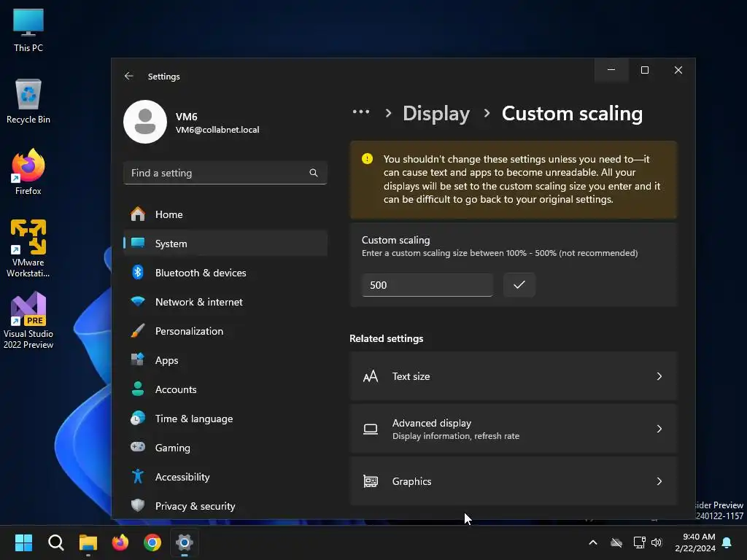747x560 pixels.
Task: Click the cloud sync tray icon
Action: pos(616,542)
